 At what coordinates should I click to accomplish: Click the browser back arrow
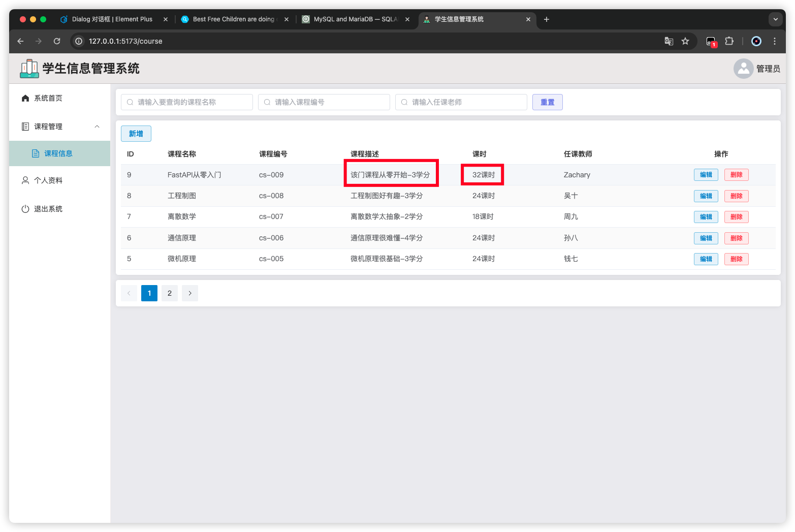[x=20, y=41]
